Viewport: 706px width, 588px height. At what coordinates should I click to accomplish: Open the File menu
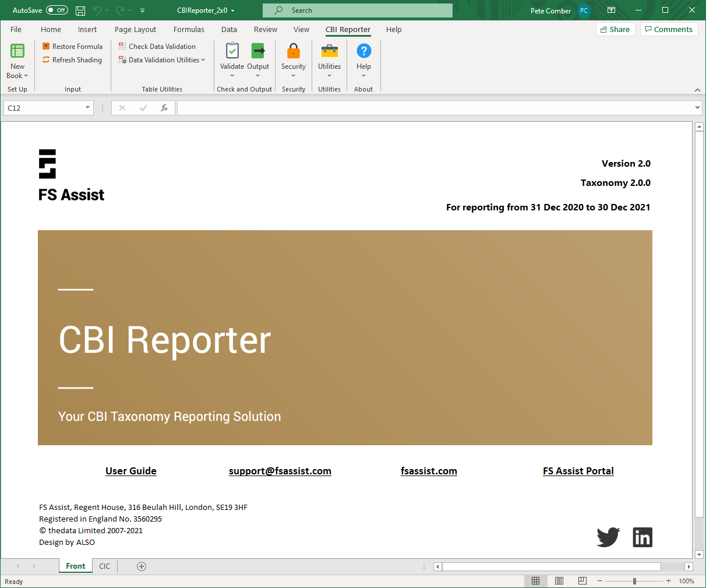(16, 30)
